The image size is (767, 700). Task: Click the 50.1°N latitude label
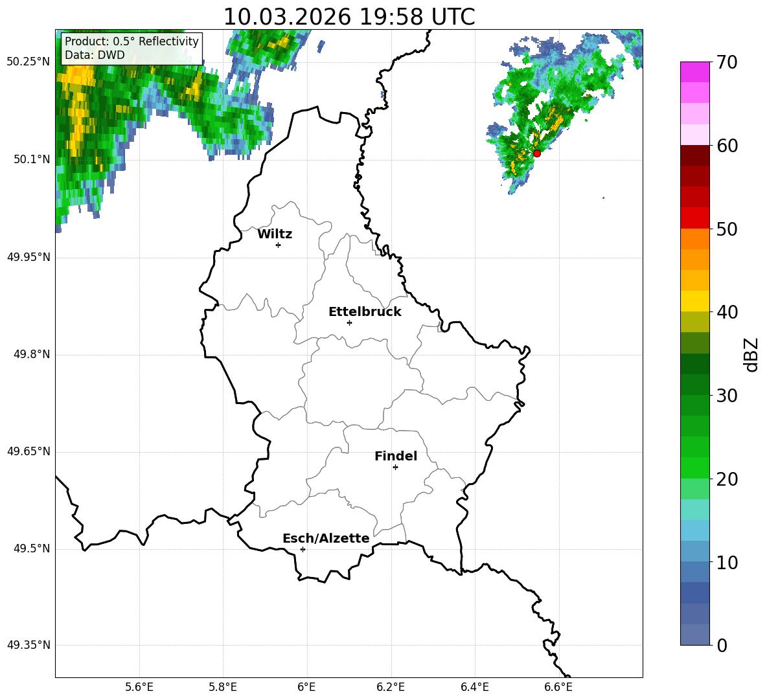32,159
